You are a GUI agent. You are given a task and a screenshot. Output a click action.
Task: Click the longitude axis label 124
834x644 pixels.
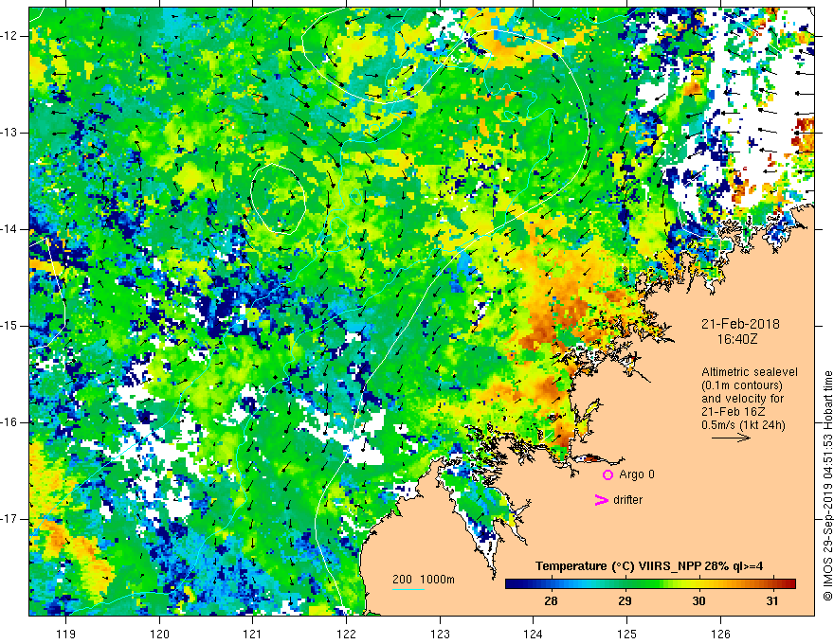point(533,634)
